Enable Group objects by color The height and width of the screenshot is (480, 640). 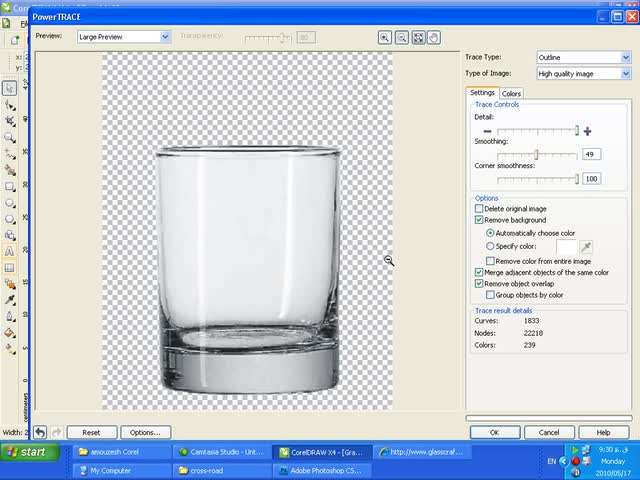(x=490, y=295)
